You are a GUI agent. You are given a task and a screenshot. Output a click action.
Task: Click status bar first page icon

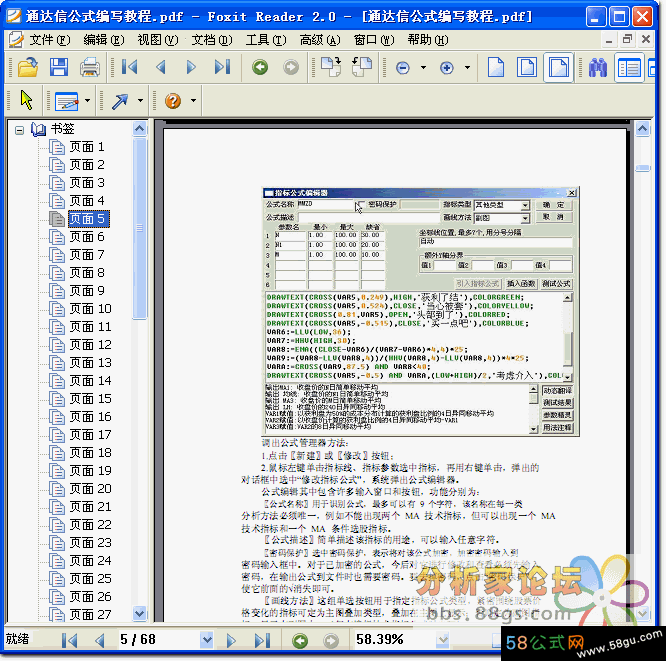click(x=69, y=640)
